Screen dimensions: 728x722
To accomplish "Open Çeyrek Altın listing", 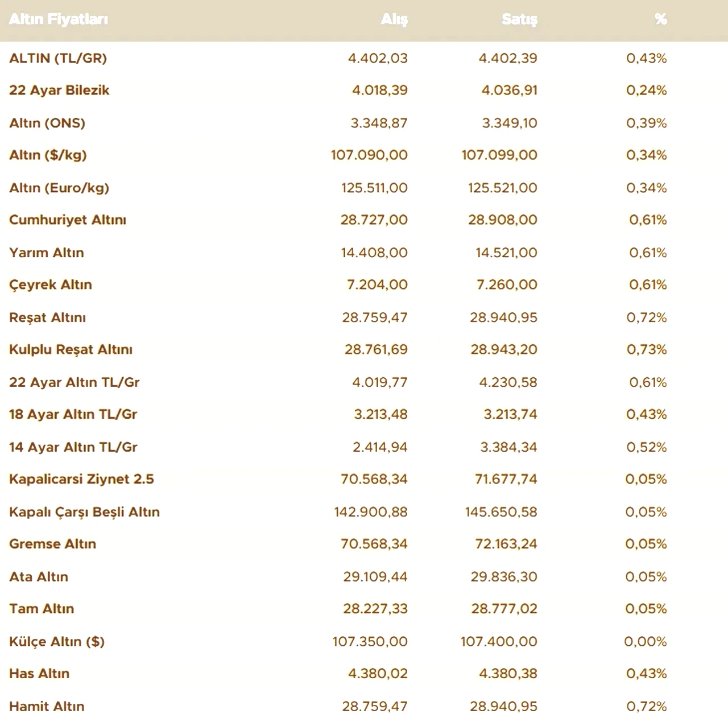I will [x=364, y=285].
